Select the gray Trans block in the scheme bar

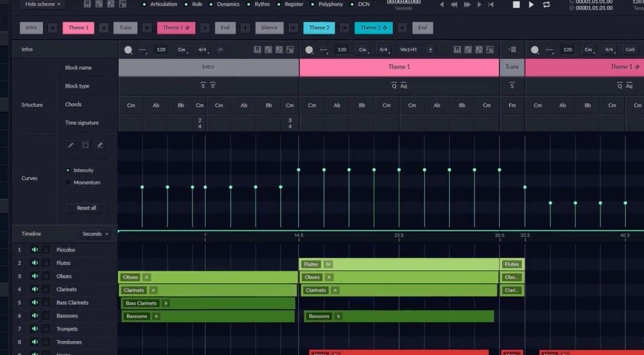coord(125,28)
